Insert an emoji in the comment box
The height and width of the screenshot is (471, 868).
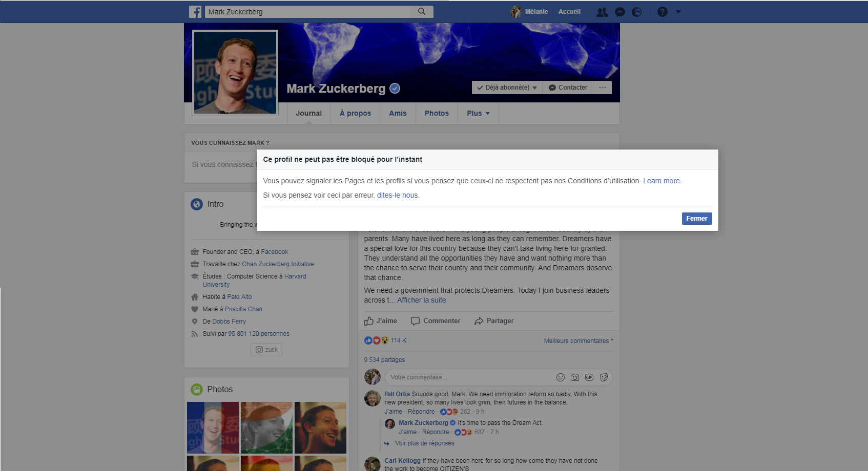pyautogui.click(x=560, y=377)
